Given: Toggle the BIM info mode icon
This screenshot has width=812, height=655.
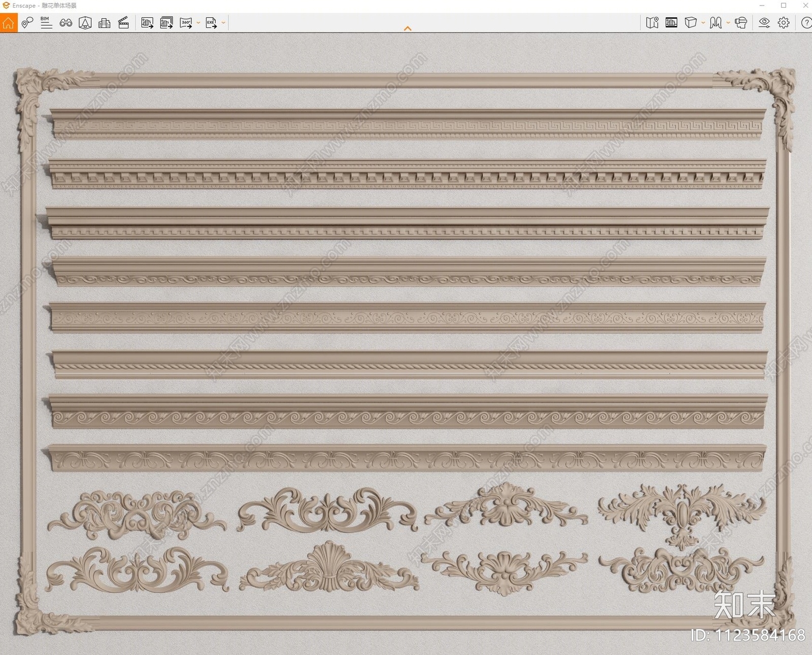Looking at the screenshot, I should pos(46,23).
